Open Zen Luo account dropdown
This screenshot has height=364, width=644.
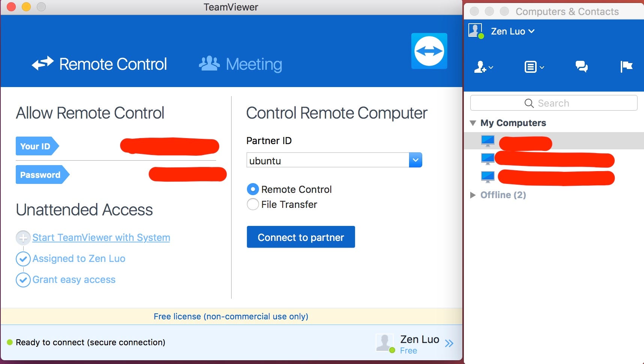click(x=513, y=32)
